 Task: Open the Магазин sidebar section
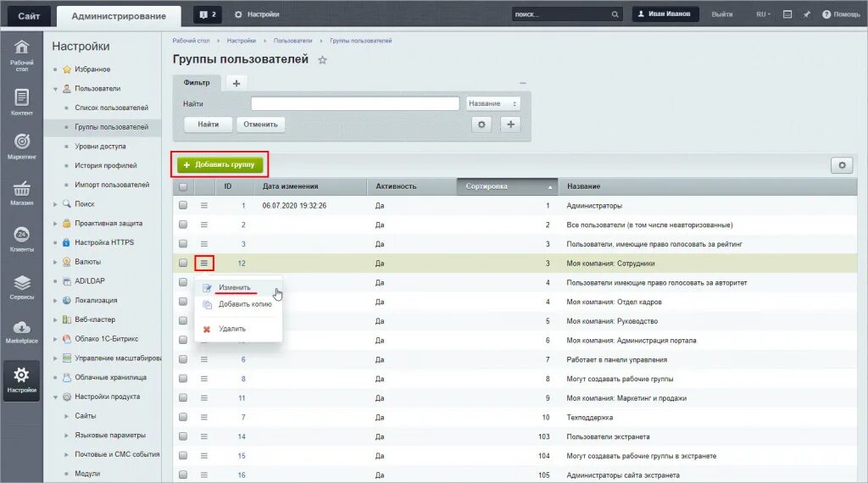pos(21,192)
